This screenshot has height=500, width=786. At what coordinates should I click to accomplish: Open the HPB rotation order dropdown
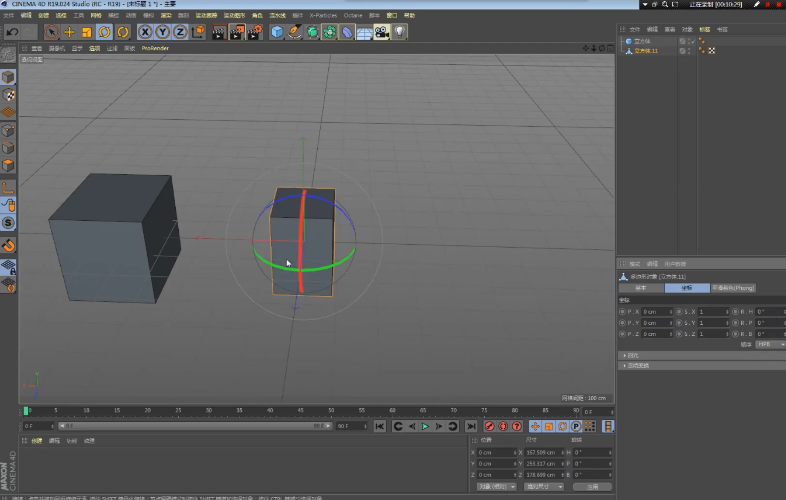click(x=771, y=344)
